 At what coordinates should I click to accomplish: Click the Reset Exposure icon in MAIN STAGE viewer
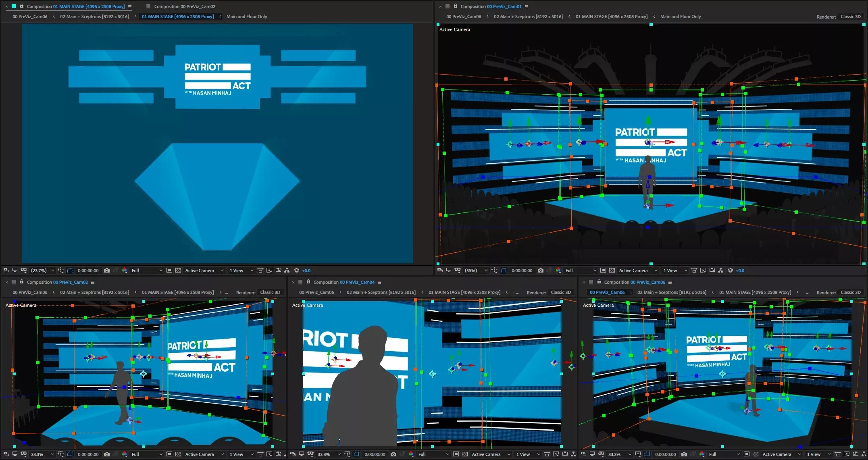click(296, 271)
